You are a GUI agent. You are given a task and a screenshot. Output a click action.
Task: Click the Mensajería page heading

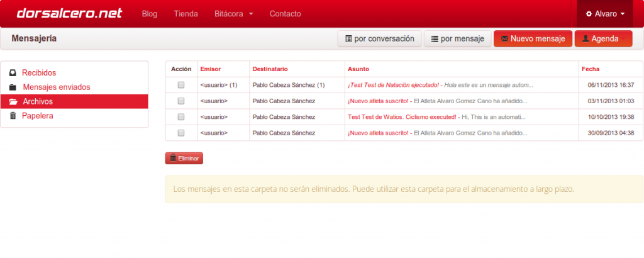[x=34, y=38]
